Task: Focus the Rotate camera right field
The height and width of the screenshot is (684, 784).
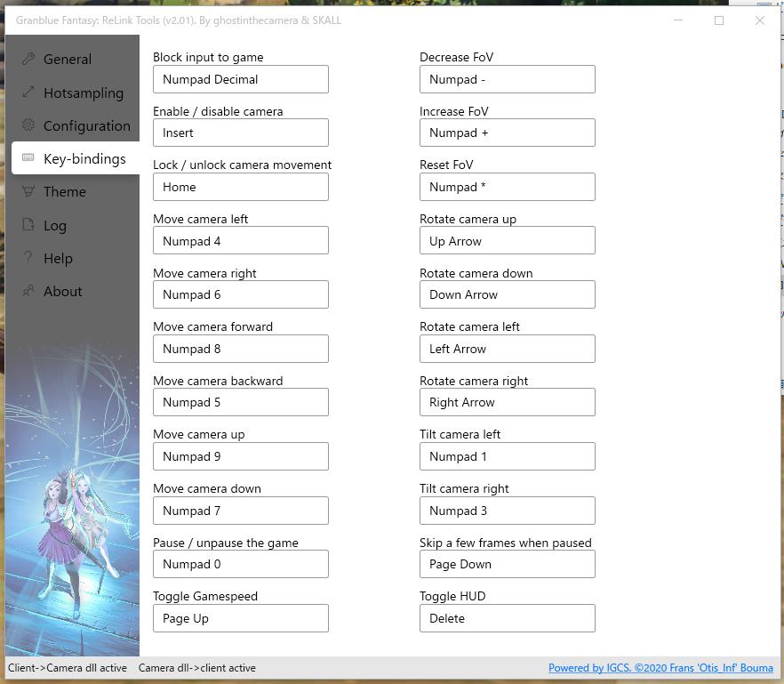Action: click(x=507, y=402)
